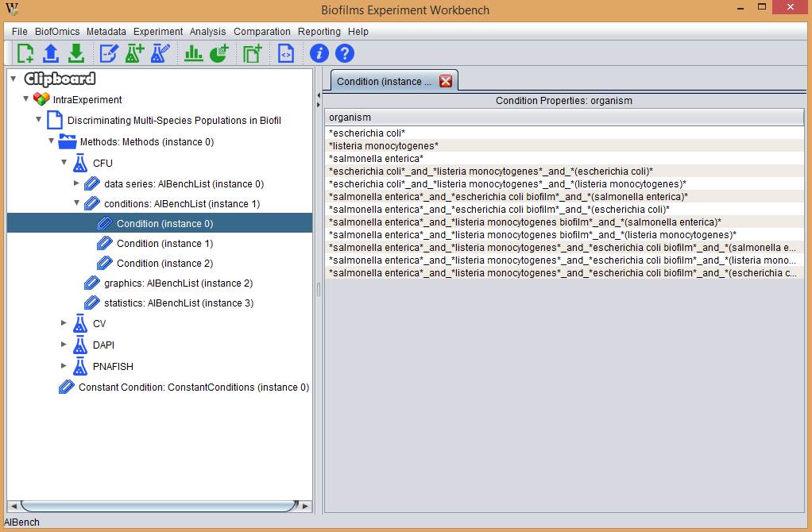The image size is (812, 532).
Task: Click the document icon beside Discriminating Multi-Species
Action: click(54, 120)
